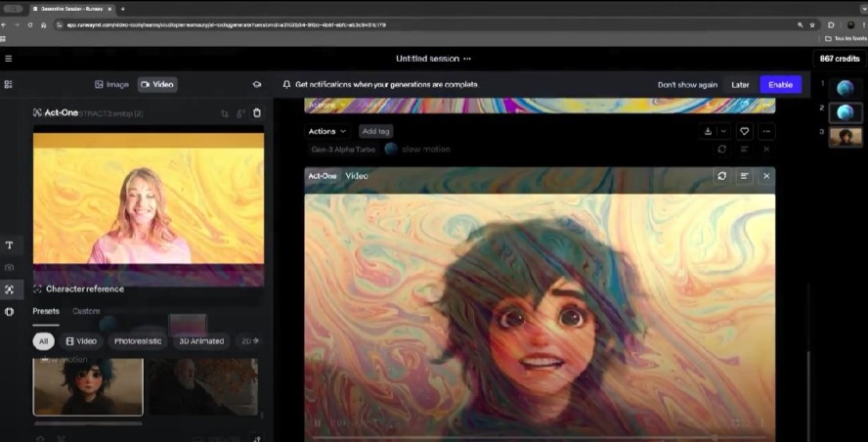Click the 867 credits button
The width and height of the screenshot is (868, 442).
(x=840, y=59)
